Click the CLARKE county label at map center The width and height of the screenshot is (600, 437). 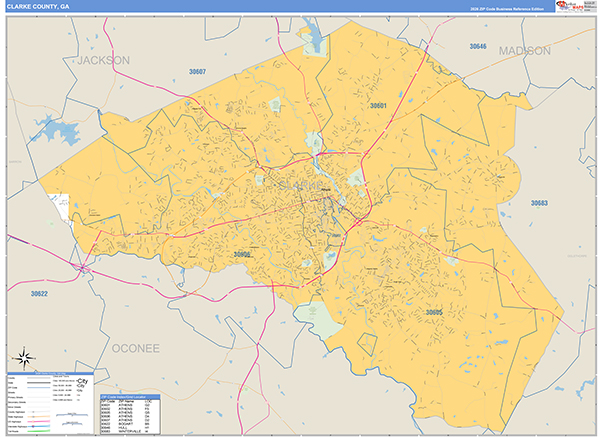[x=301, y=186]
